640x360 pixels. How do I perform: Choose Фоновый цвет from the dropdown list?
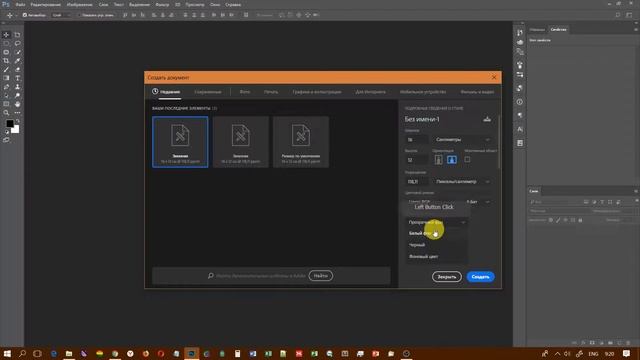tap(436, 256)
